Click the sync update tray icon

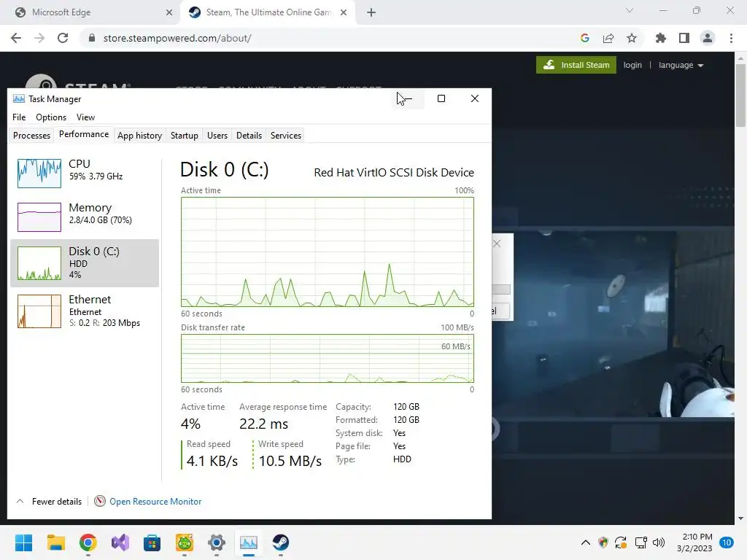click(x=621, y=542)
